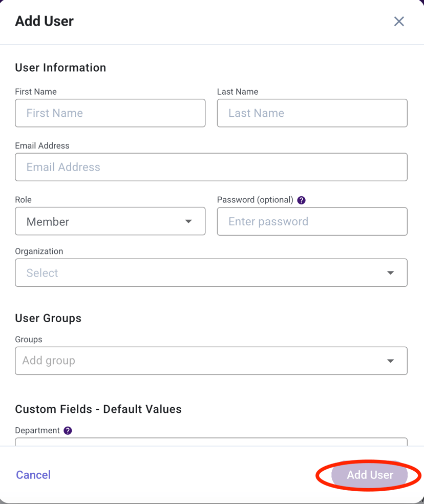Click the Cancel link
The height and width of the screenshot is (504, 424).
(33, 475)
